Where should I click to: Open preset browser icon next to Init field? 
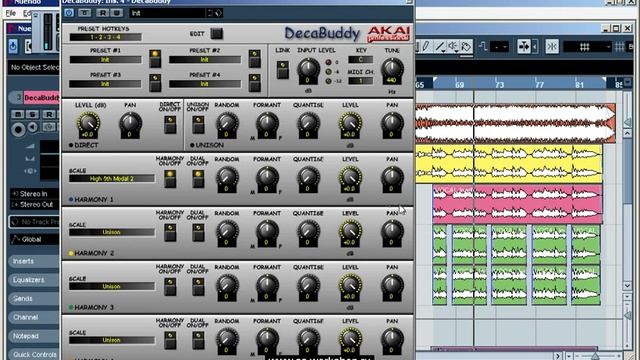click(219, 13)
